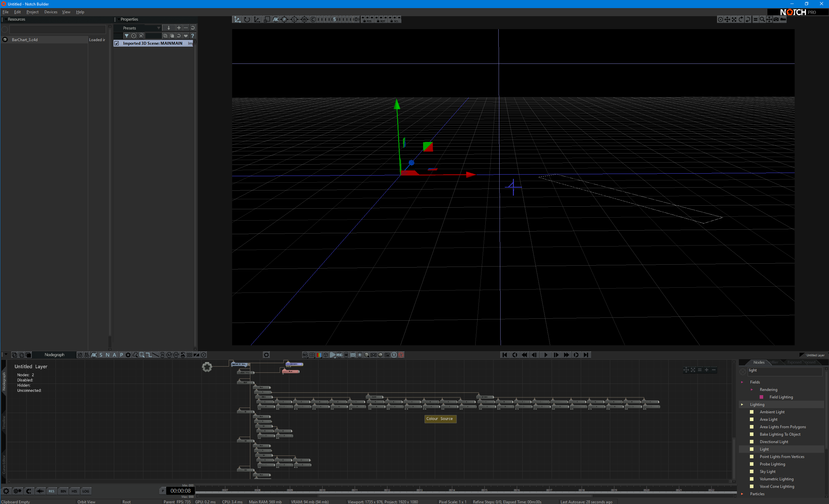
Task: Click the viewport fit-to-view arrows icon
Action: (734, 19)
